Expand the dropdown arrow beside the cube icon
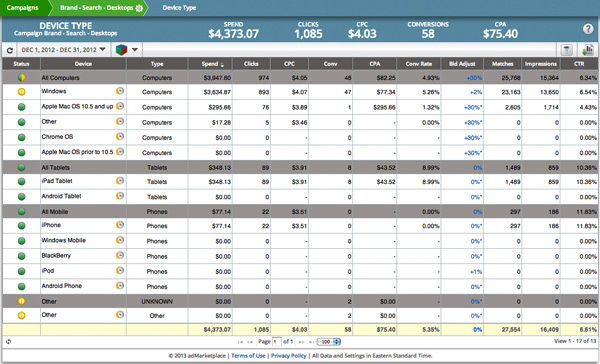The height and width of the screenshot is (364, 600). pyautogui.click(x=135, y=50)
